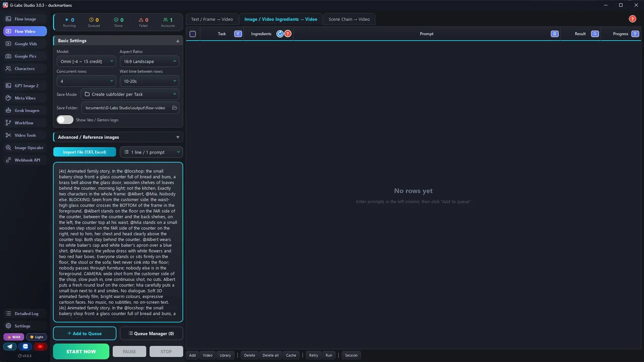Open the Save Mode dropdown

click(130, 94)
